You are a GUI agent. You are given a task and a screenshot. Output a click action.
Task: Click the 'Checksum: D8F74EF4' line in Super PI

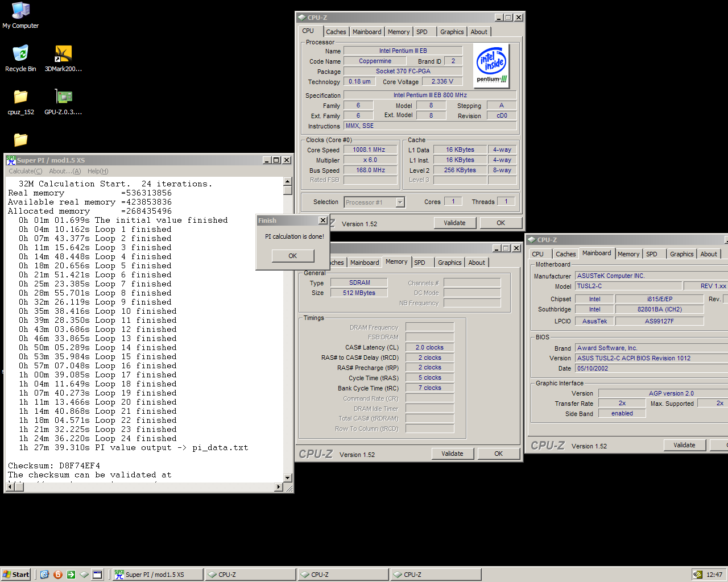(x=54, y=465)
